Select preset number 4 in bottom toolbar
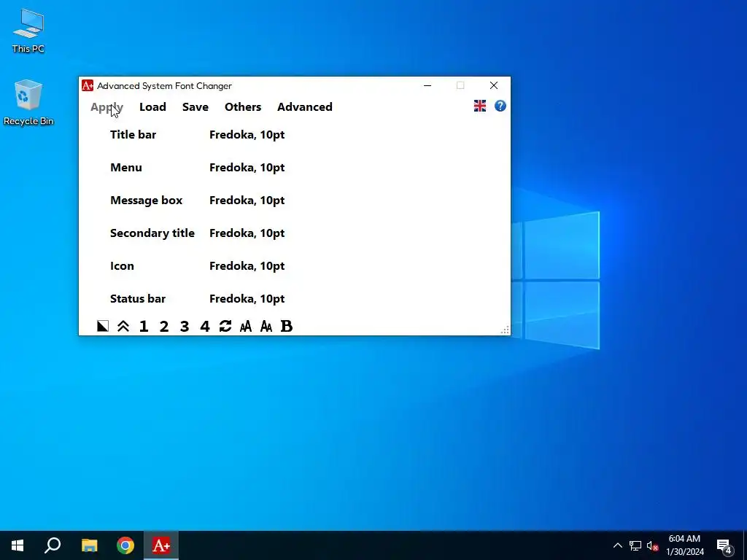 [x=205, y=326]
